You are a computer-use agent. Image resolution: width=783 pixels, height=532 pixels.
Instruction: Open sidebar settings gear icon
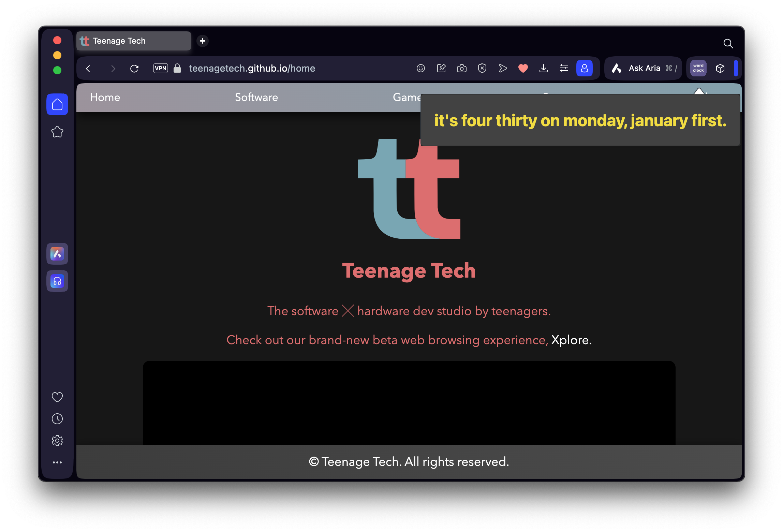click(57, 441)
